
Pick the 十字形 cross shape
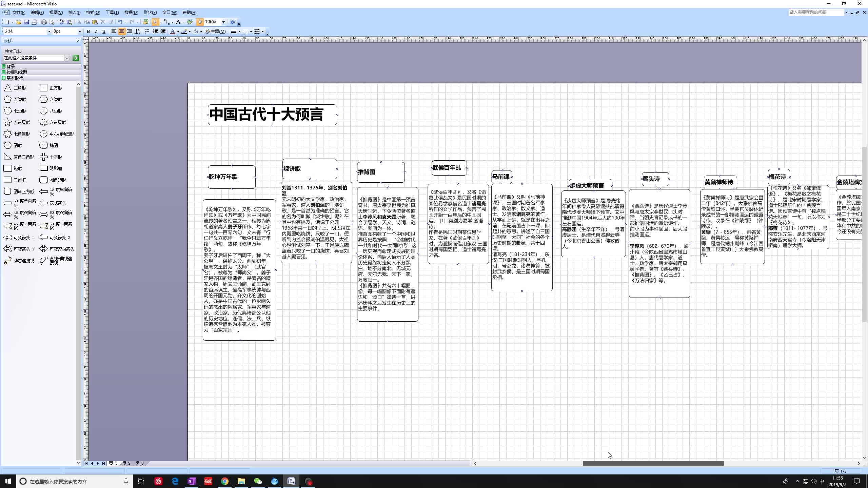(51, 157)
